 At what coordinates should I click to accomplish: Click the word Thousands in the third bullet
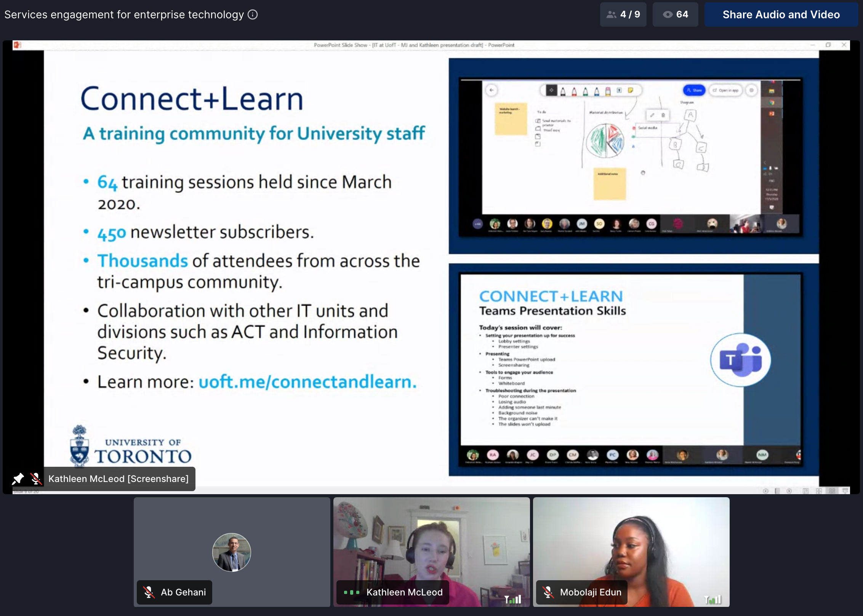pos(142,261)
